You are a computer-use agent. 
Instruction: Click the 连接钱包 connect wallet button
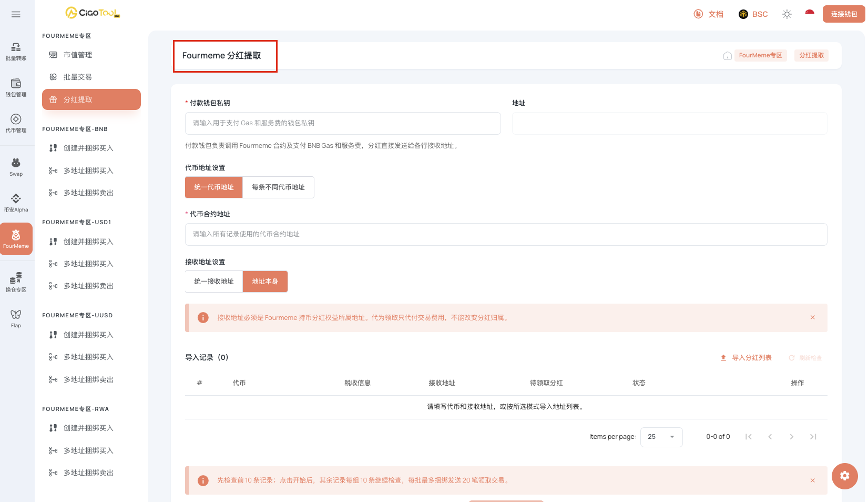click(844, 14)
